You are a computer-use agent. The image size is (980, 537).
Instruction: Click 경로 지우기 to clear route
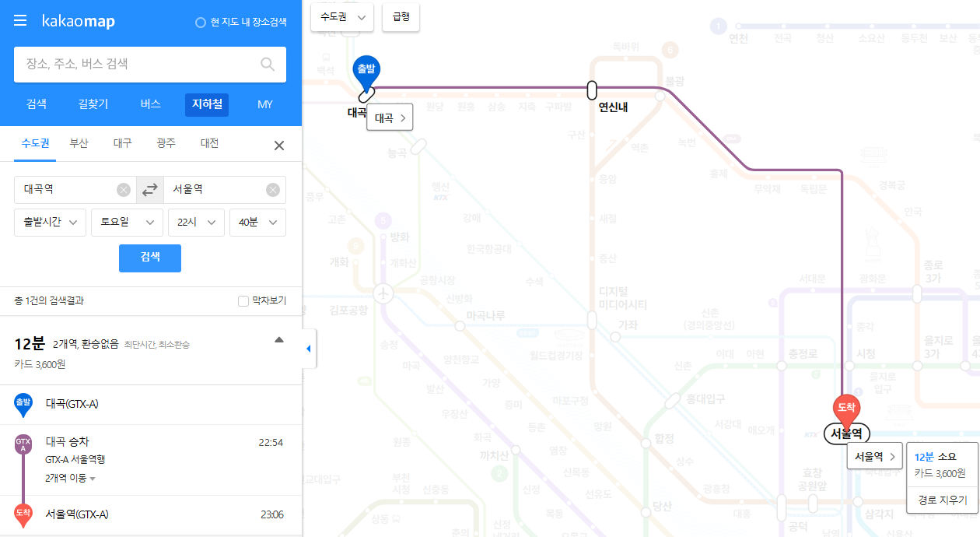[943, 500]
